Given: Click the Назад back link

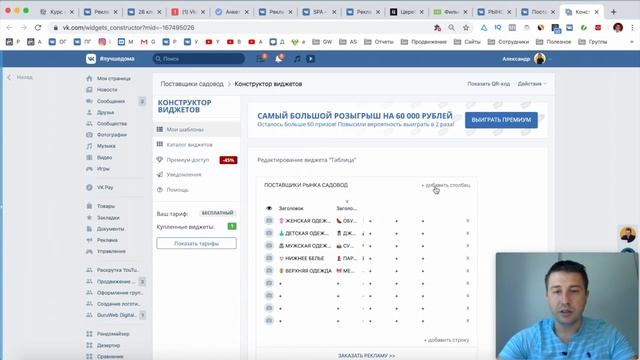Looking at the screenshot, I should 20,77.
